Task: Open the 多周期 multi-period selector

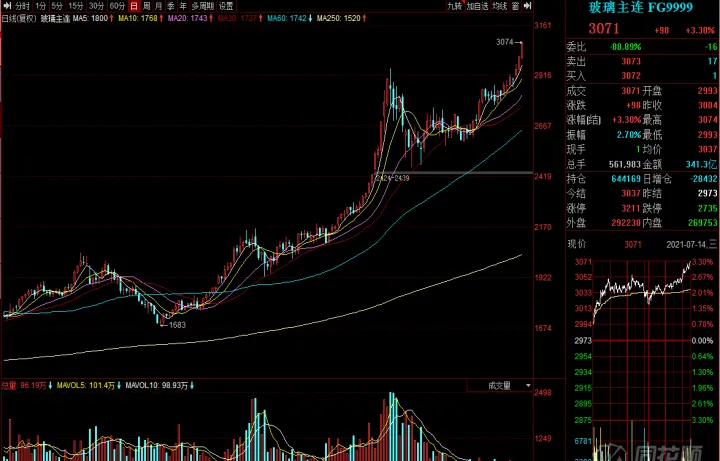Action: (204, 6)
